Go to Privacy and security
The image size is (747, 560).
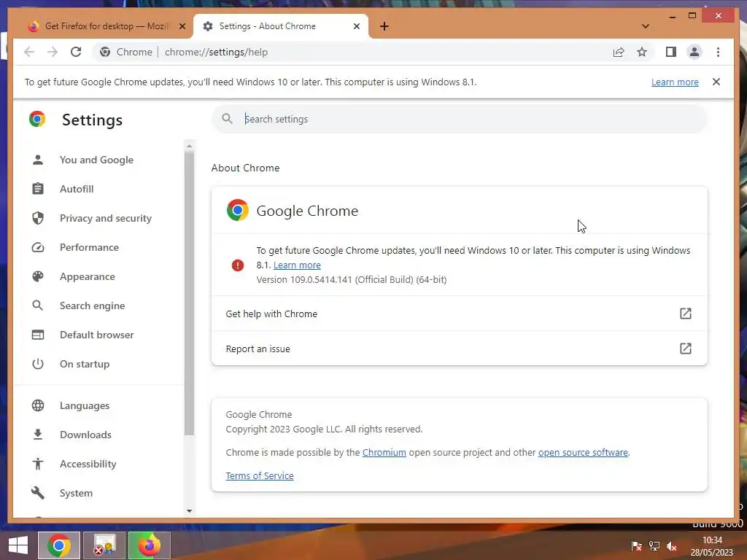click(x=105, y=218)
